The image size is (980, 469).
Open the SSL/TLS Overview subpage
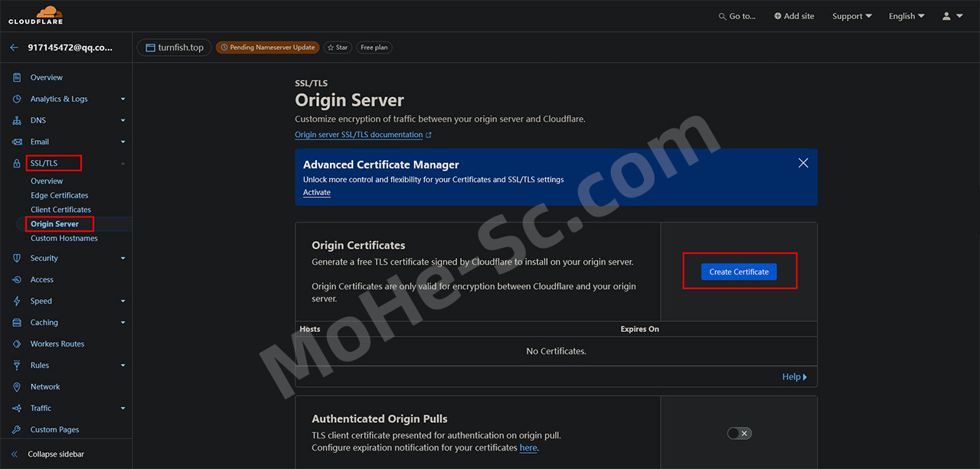47,181
